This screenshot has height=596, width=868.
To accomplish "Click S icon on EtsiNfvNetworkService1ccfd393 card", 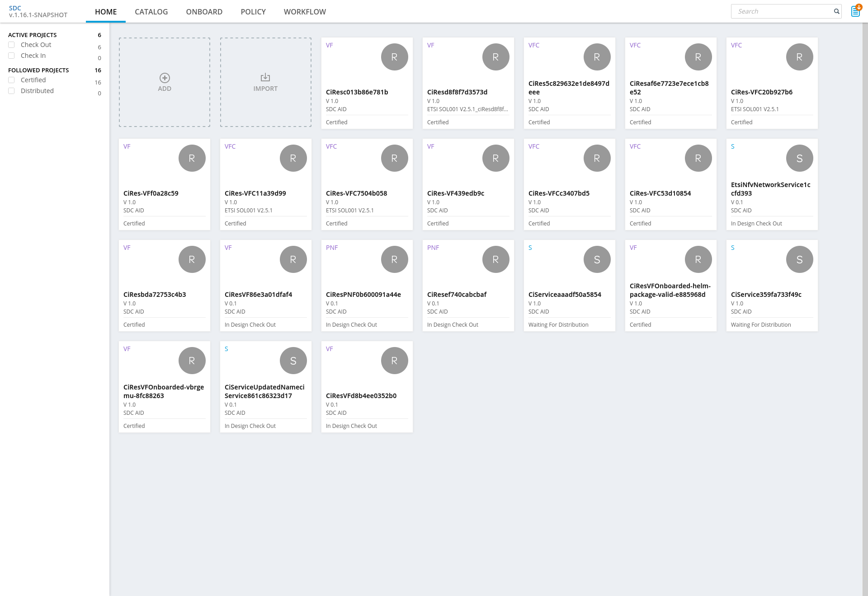I will tap(799, 158).
